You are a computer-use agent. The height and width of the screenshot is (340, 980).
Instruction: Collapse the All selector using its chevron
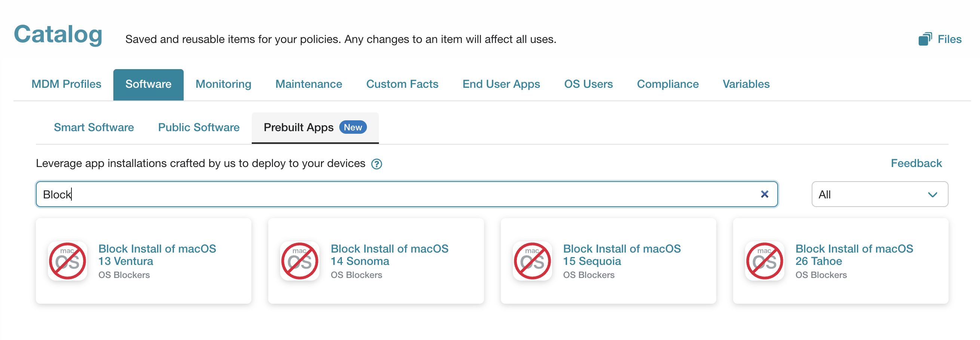(x=932, y=195)
